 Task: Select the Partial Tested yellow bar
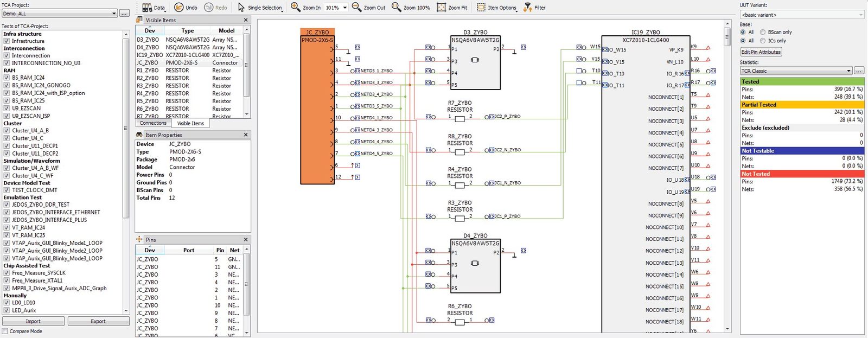pos(802,105)
